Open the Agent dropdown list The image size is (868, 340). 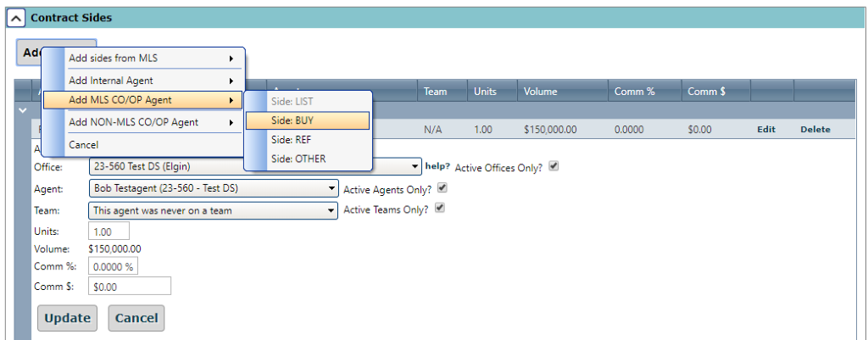point(331,188)
